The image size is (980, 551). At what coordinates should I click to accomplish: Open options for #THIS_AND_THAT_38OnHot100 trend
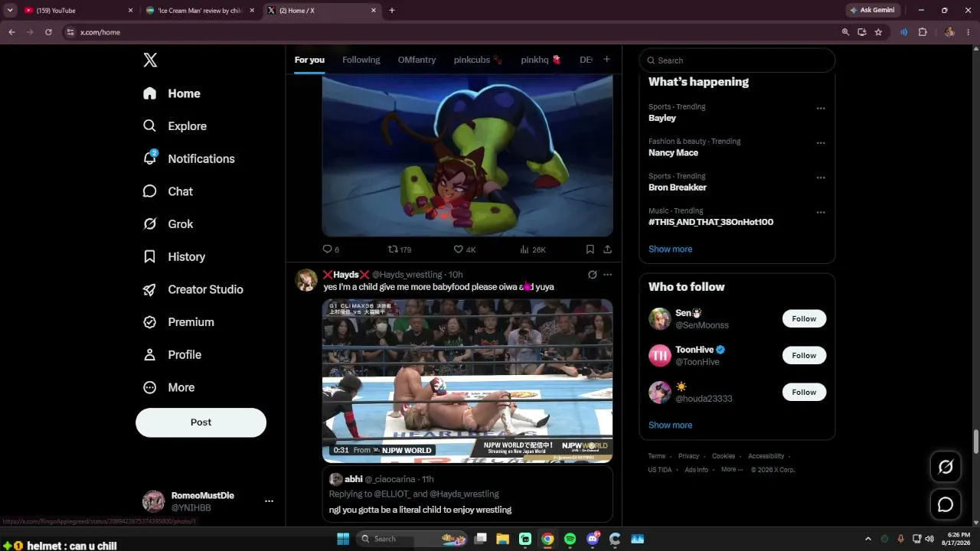821,212
